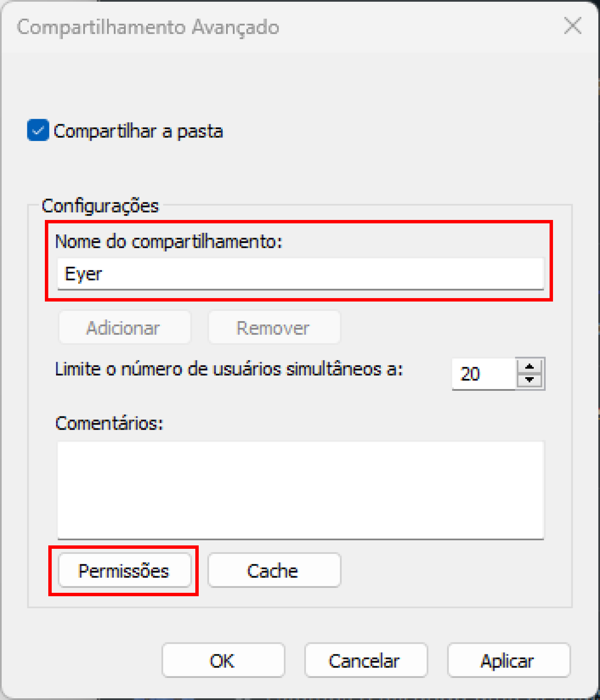Viewport: 600px width, 700px height.
Task: Click the Nome do compartilhamento label
Action: [169, 242]
